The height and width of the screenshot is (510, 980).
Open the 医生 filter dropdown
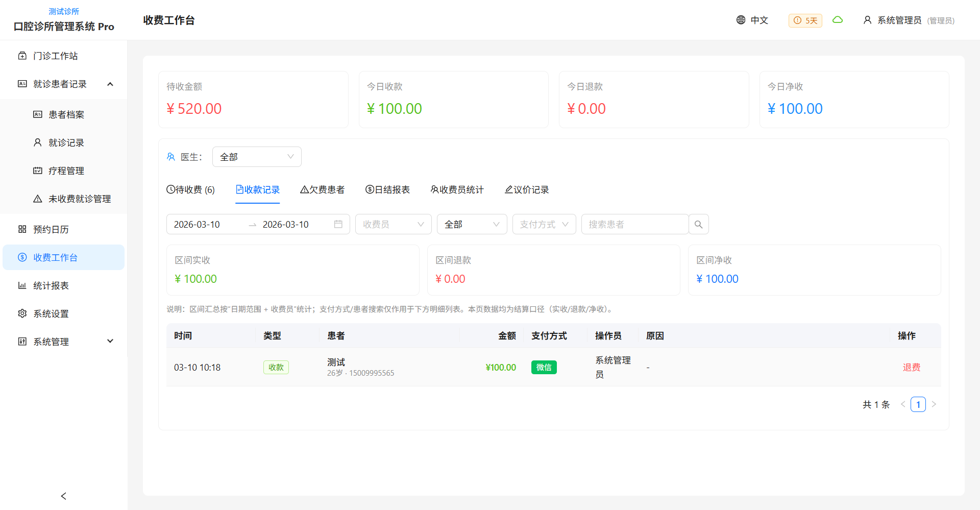point(256,157)
